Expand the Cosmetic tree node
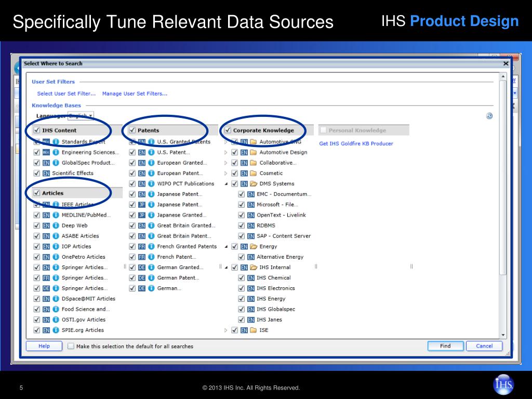This screenshot has height=399, width=532. (x=225, y=174)
